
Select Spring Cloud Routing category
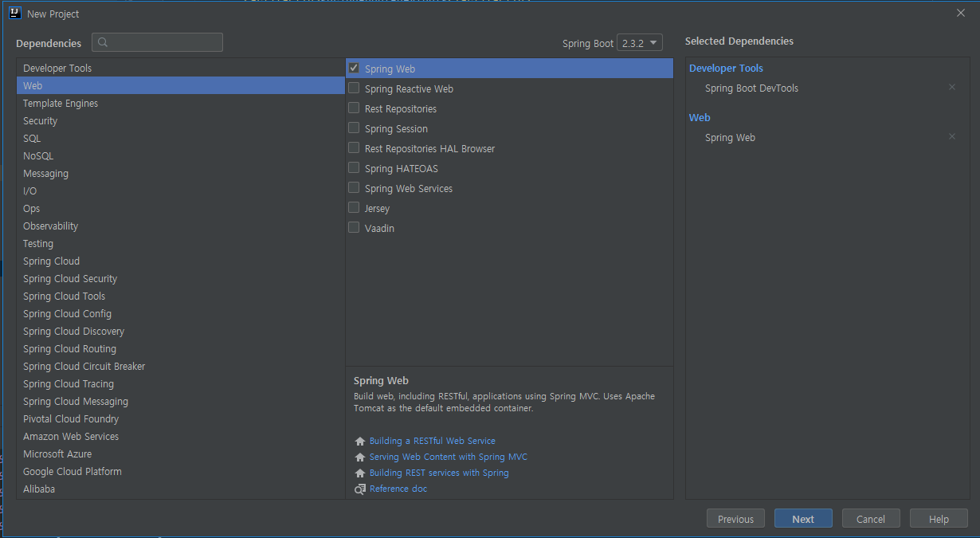coord(180,348)
